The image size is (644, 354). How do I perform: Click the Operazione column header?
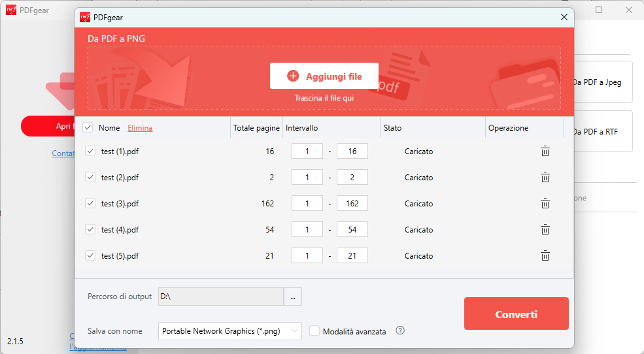[x=509, y=128]
